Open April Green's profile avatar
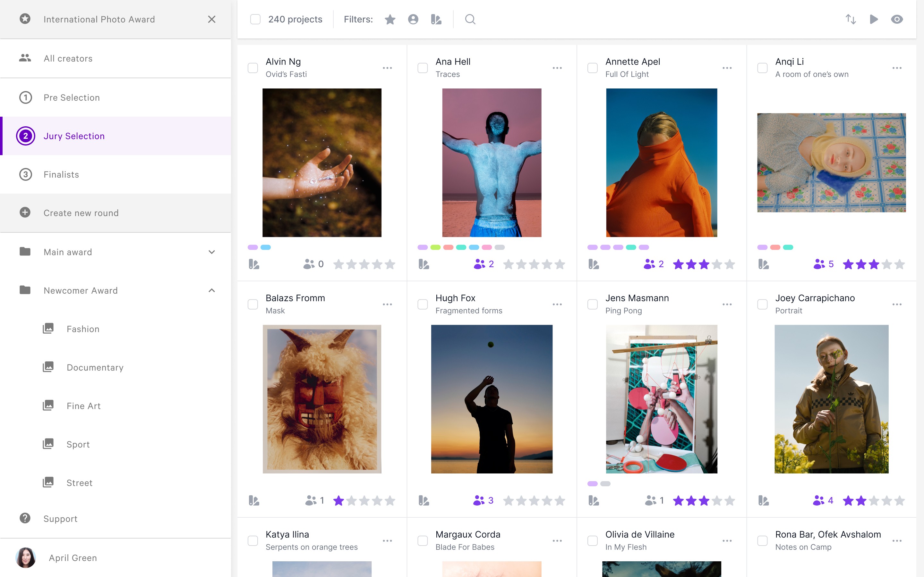924x577 pixels. tap(25, 557)
